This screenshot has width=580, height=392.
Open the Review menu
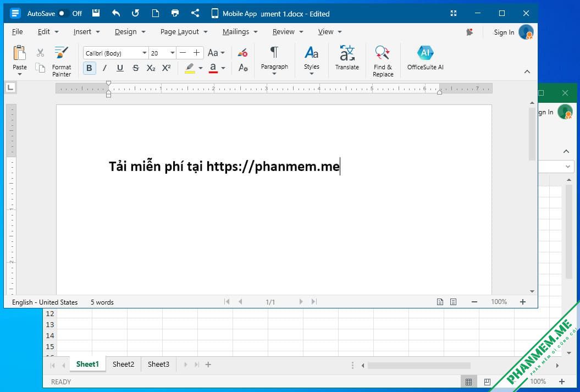click(288, 32)
